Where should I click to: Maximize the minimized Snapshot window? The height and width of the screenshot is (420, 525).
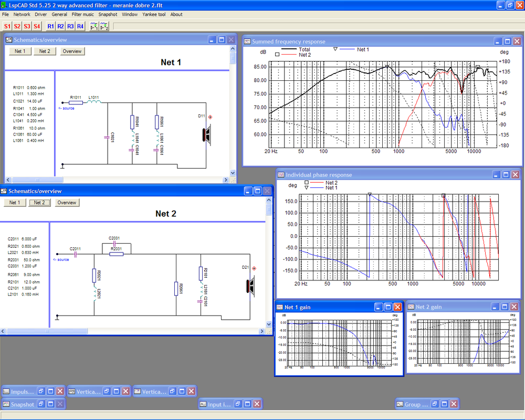pyautogui.click(x=50, y=404)
